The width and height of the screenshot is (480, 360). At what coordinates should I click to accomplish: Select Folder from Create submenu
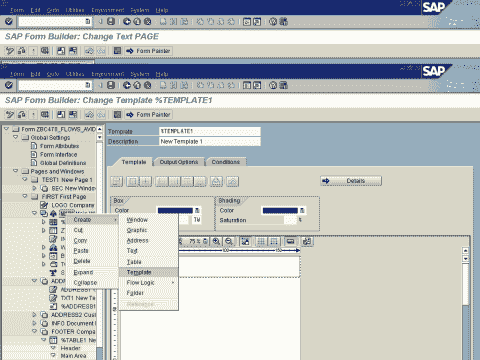click(148, 293)
